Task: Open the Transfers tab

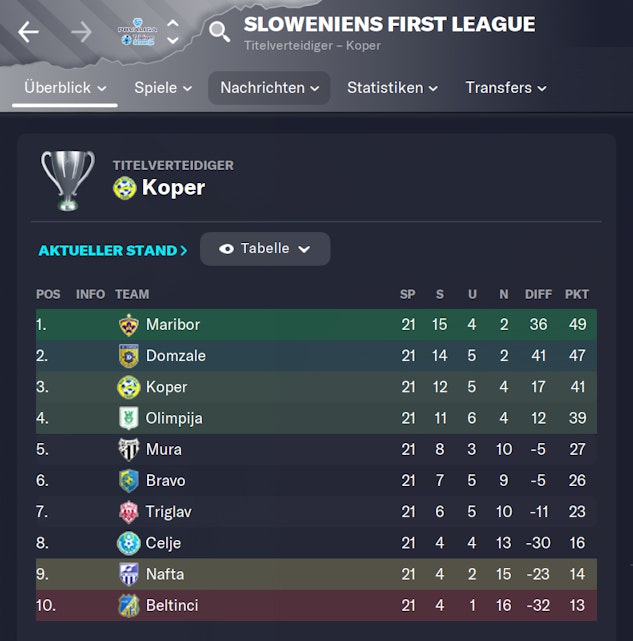Action: click(505, 88)
